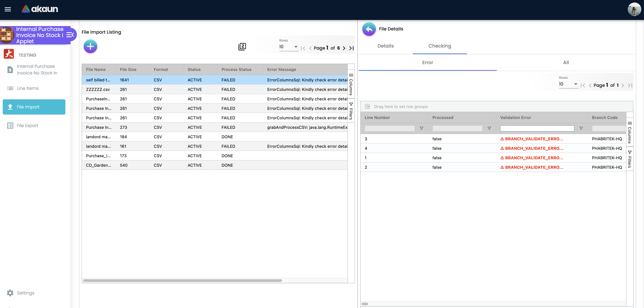Open the Line Number filter funnel icon
The width and height of the screenshot is (644, 308).
point(421,128)
